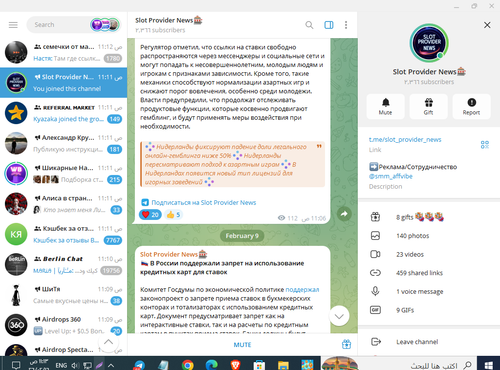Click the gift icon beside MUTE

[x=346, y=344]
